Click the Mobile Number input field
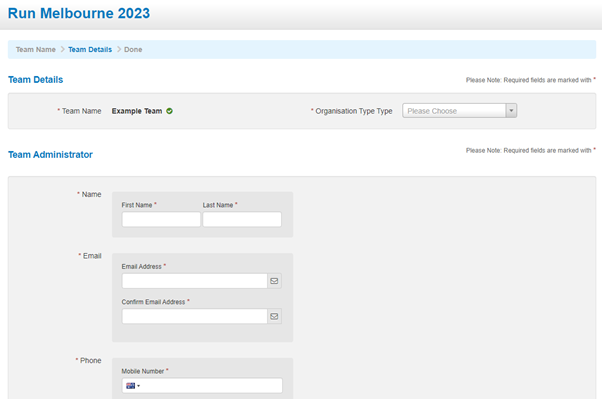The image size is (602, 399). (x=202, y=386)
